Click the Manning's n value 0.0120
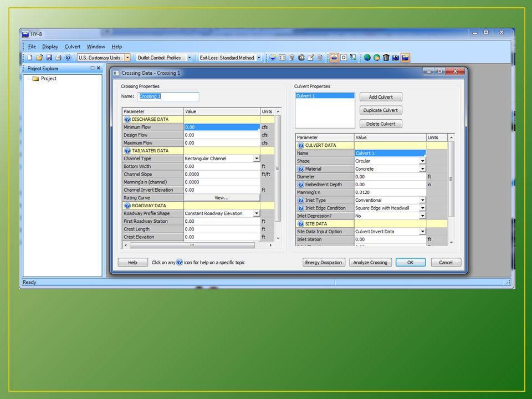Screen dimensions: 532x399 click(390, 192)
